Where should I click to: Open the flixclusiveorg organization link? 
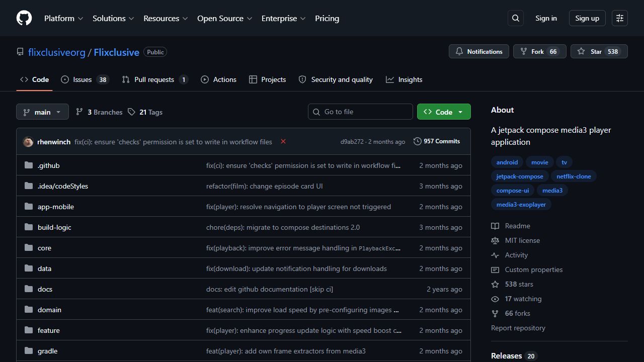point(57,52)
